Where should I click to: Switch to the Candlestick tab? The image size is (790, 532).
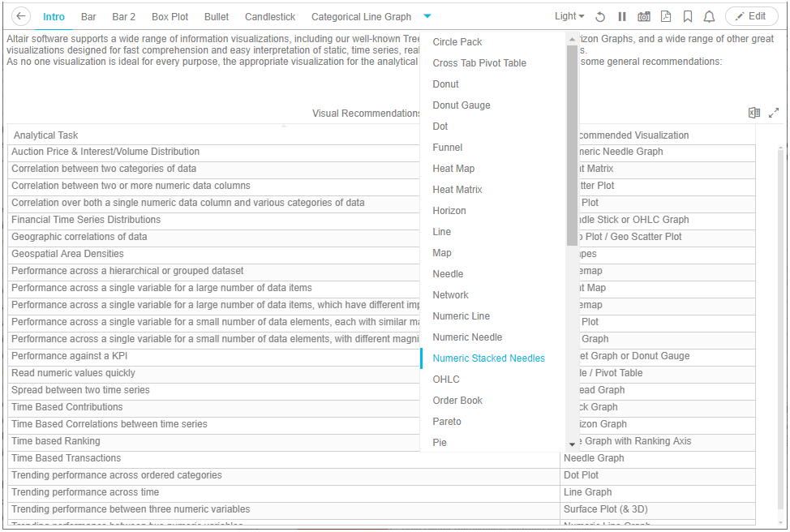[270, 16]
